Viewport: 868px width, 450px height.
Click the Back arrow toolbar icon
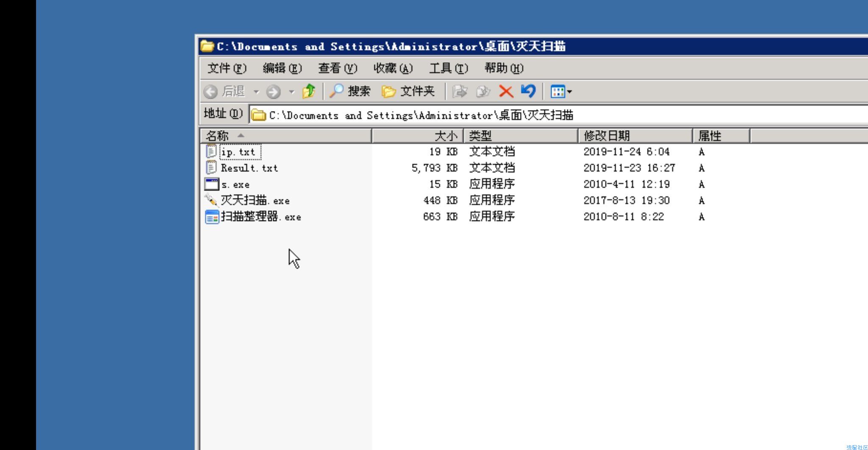(210, 92)
